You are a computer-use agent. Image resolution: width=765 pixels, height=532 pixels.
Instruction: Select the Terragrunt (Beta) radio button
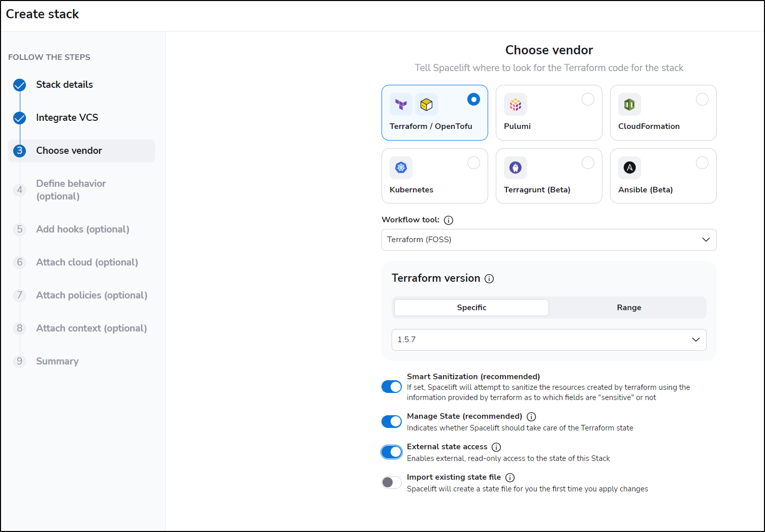588,162
